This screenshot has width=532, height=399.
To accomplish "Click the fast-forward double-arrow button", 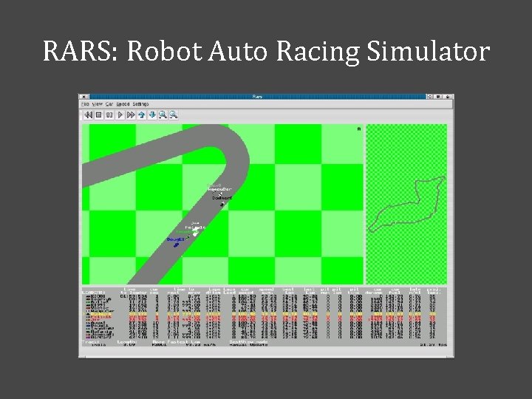I will point(131,115).
